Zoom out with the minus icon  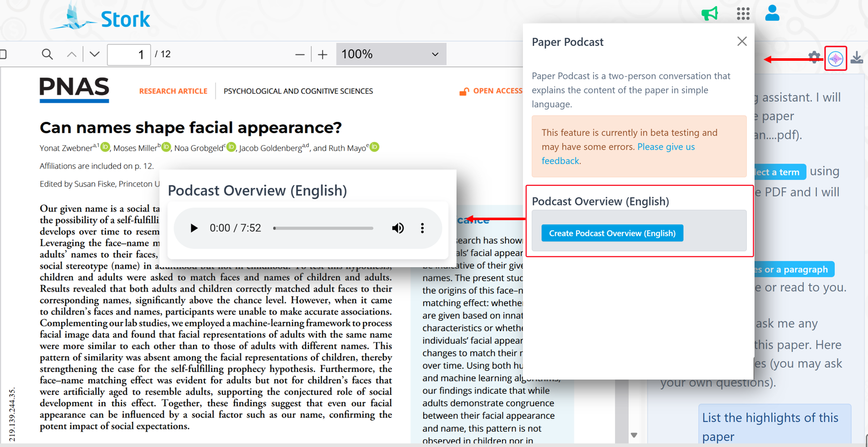coord(300,54)
